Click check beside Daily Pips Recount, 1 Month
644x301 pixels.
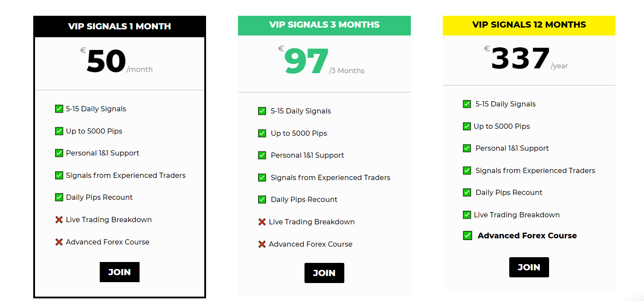click(59, 197)
